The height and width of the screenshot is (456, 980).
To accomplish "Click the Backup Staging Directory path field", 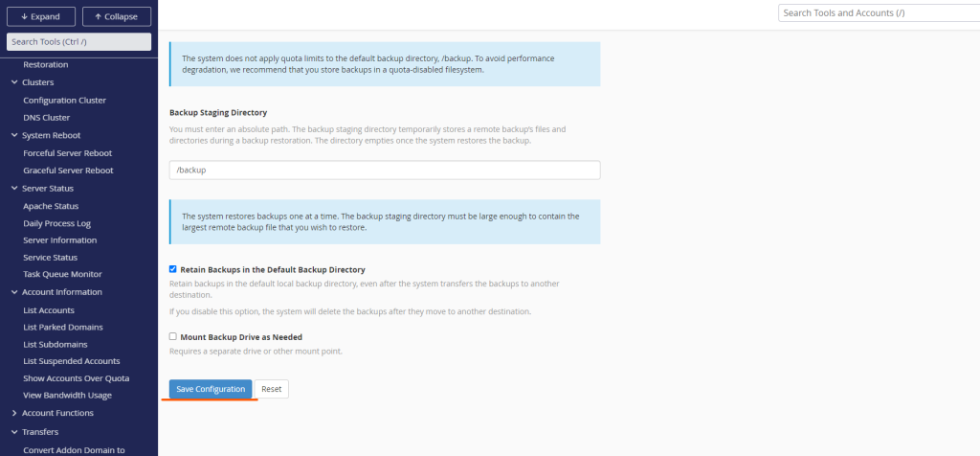I will (384, 170).
